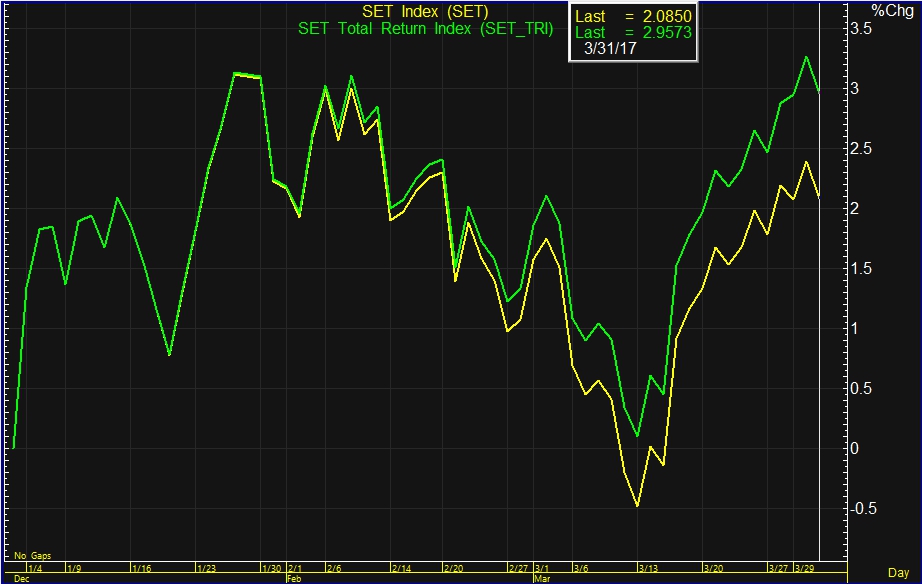Click the Mar month label
922x584 pixels.
[x=542, y=578]
